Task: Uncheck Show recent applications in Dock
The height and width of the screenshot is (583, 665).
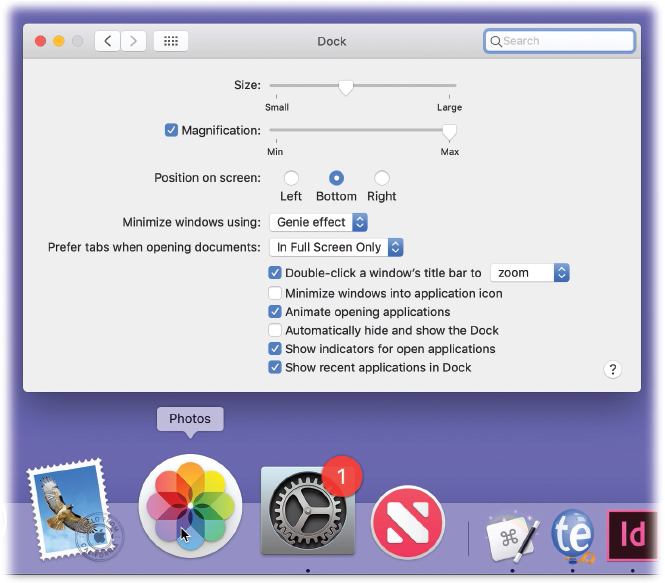Action: click(275, 367)
